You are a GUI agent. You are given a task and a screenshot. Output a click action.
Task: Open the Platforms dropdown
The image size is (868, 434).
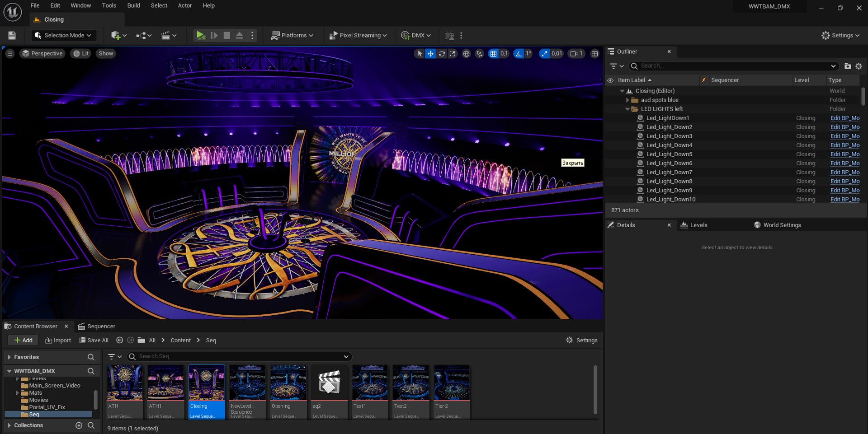[x=292, y=35]
